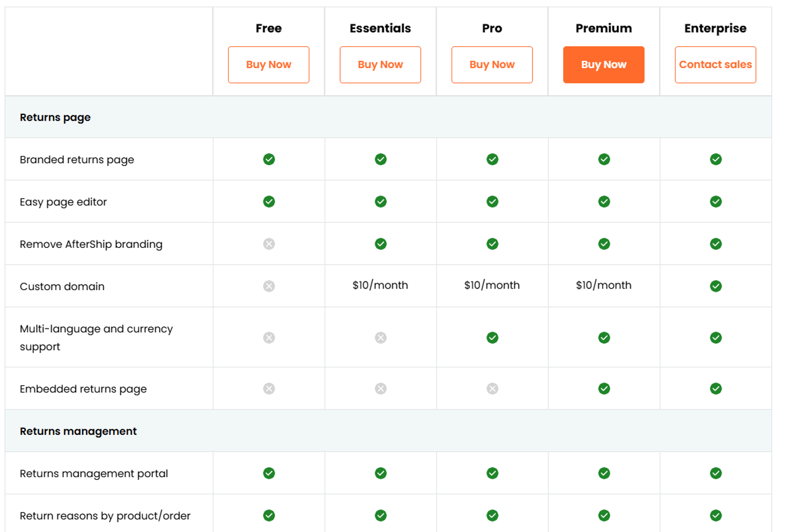Click the Essentials gray X for Multi-language support
The width and height of the screenshot is (788, 532).
(x=381, y=338)
